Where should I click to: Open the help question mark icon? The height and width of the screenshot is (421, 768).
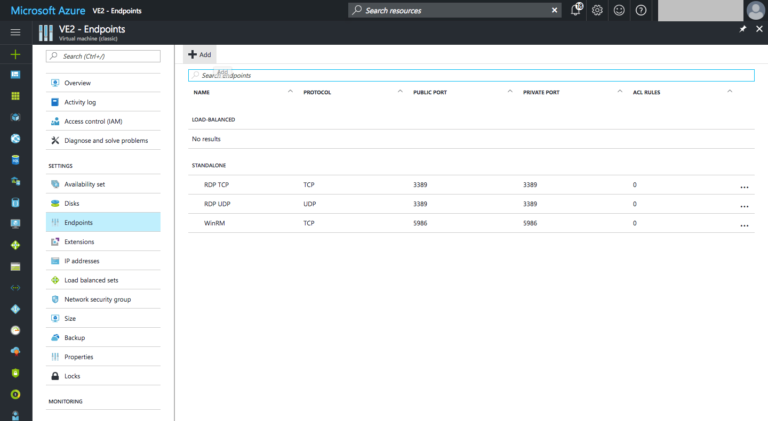(641, 10)
